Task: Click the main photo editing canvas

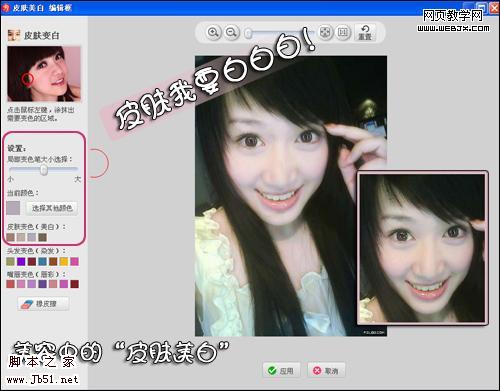Action: tap(291, 196)
